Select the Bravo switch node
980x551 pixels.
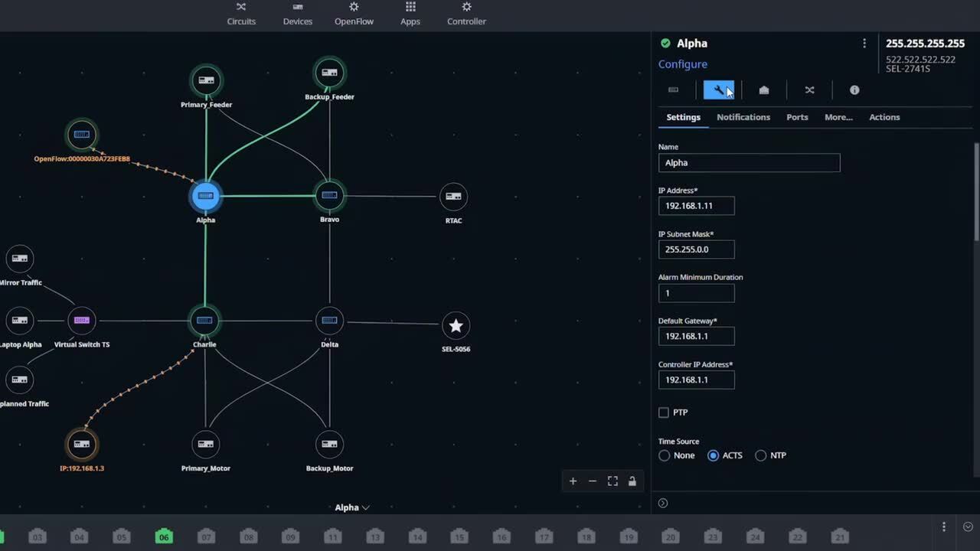(x=329, y=196)
